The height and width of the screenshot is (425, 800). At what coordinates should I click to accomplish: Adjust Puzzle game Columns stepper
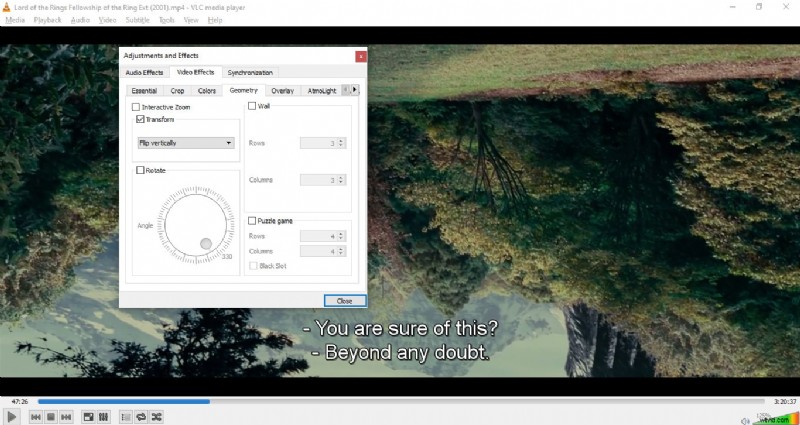[x=341, y=252]
